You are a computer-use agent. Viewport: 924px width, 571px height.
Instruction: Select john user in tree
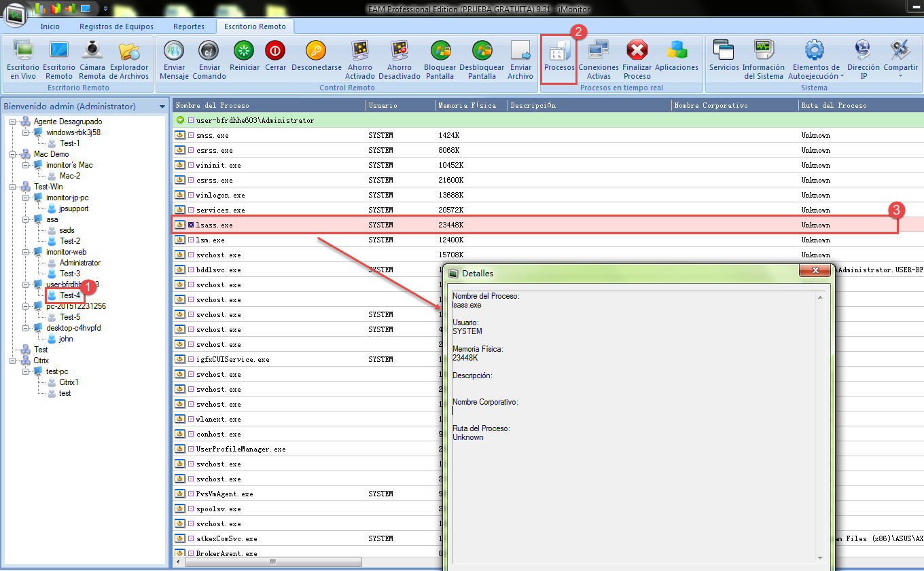pyautogui.click(x=66, y=339)
